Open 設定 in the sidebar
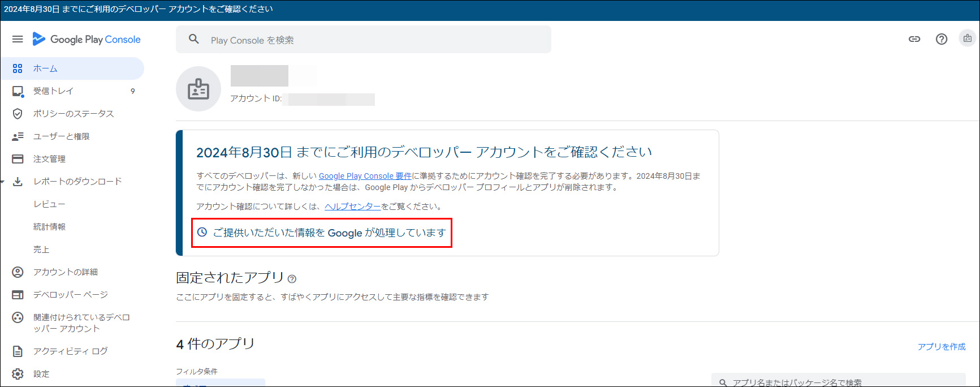The width and height of the screenshot is (980, 387). pyautogui.click(x=41, y=374)
